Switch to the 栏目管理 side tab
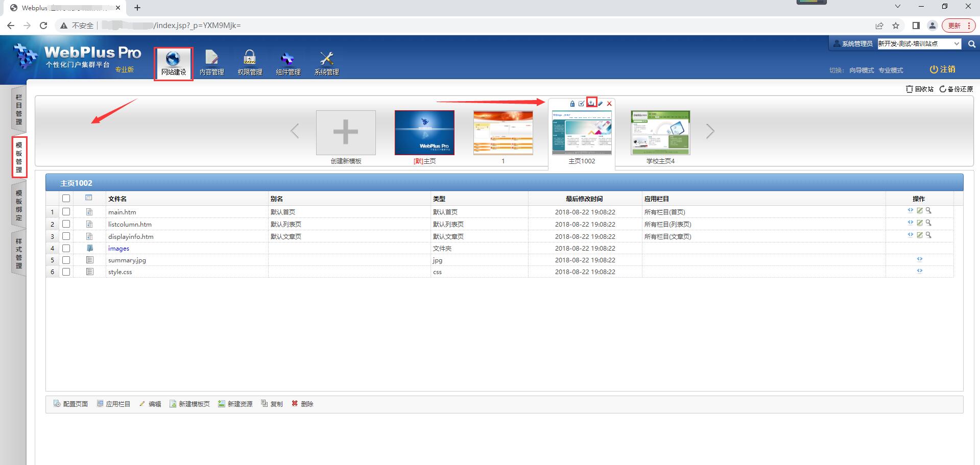 pyautogui.click(x=19, y=109)
